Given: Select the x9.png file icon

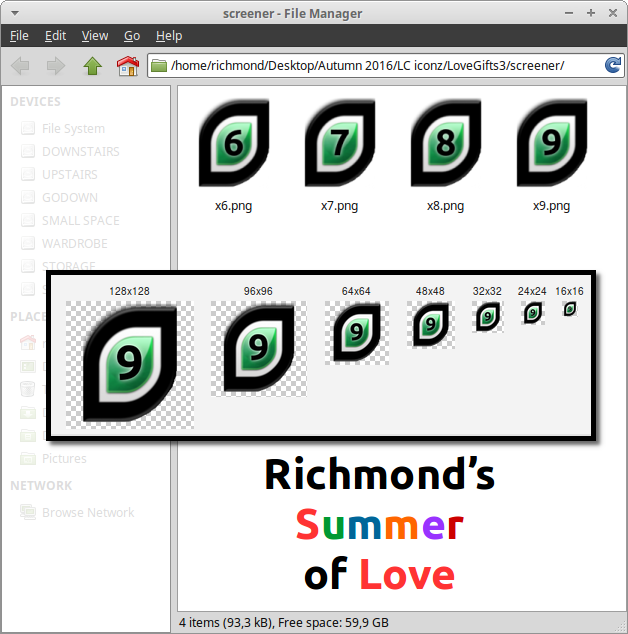Looking at the screenshot, I should (551, 144).
